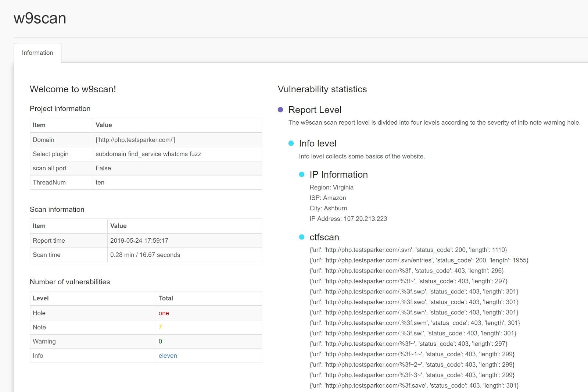Click the w9scan page title
This screenshot has height=392, width=588.
[x=40, y=18]
